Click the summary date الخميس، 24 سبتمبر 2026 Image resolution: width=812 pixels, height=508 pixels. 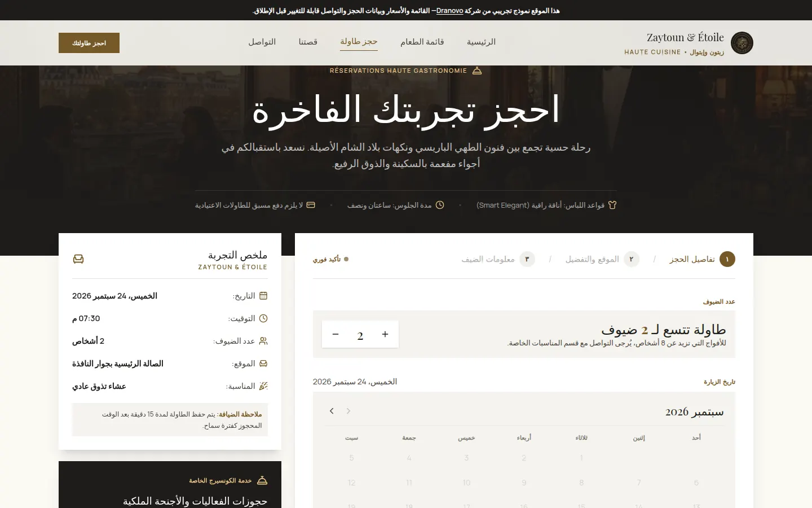[x=114, y=296]
